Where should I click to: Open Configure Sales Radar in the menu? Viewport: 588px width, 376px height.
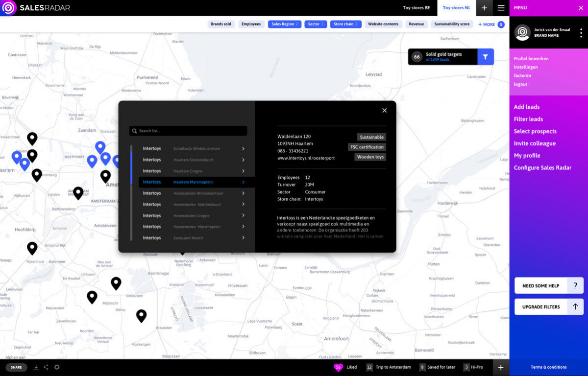(x=542, y=168)
